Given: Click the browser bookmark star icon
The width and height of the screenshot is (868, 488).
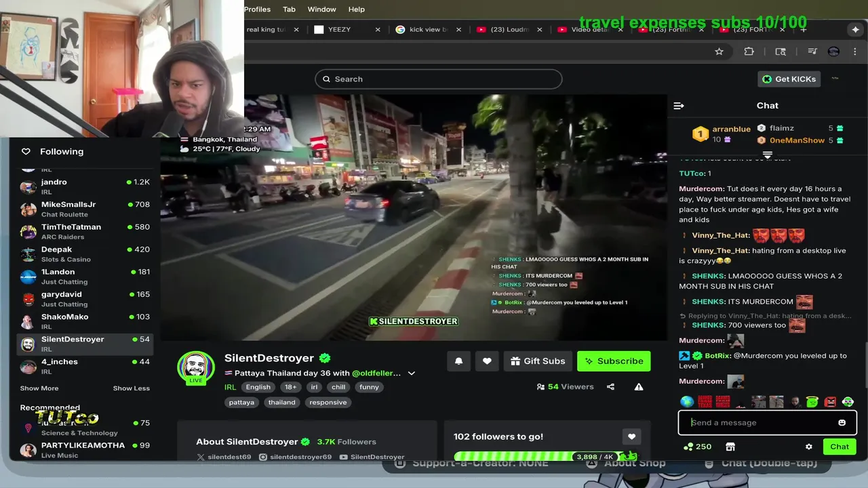Looking at the screenshot, I should coord(719,52).
